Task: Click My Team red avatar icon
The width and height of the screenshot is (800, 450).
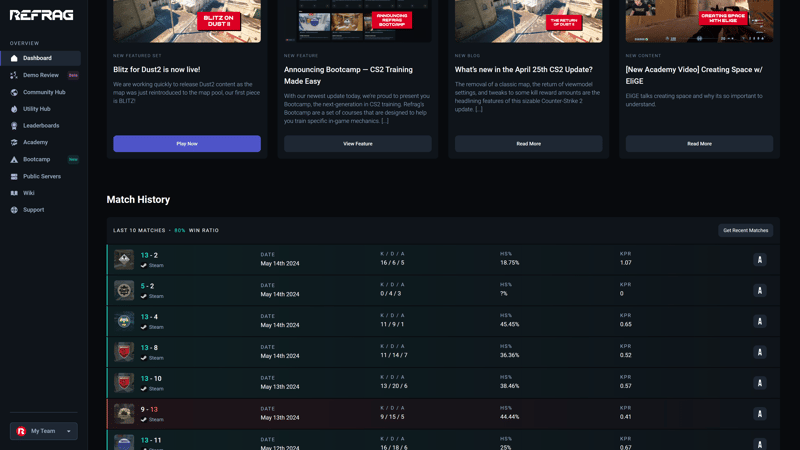Action: click(21, 431)
